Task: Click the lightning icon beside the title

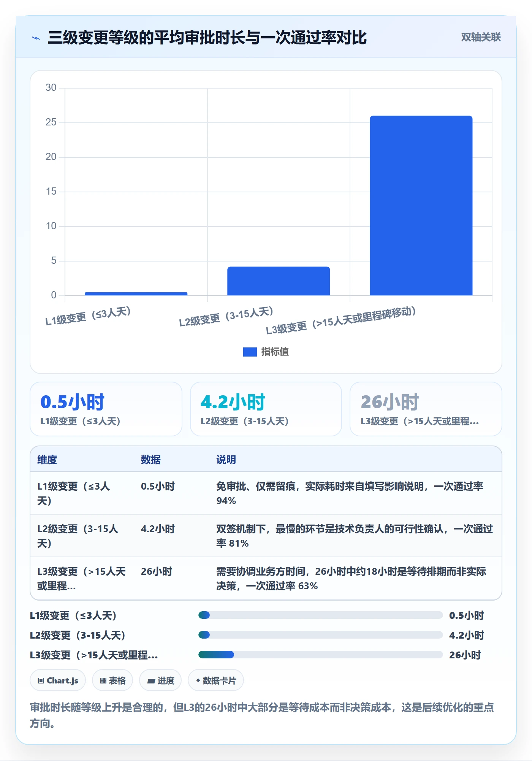Action: [36, 38]
